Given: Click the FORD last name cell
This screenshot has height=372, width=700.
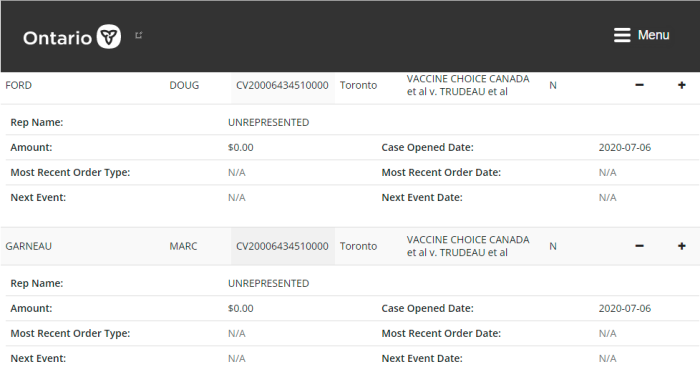Looking at the screenshot, I should [x=19, y=85].
